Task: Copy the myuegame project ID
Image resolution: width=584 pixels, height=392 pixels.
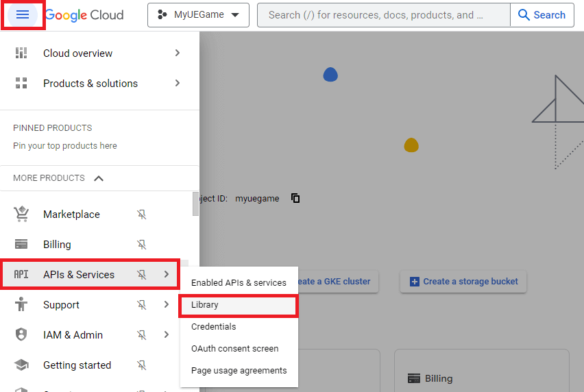Action: pyautogui.click(x=295, y=198)
